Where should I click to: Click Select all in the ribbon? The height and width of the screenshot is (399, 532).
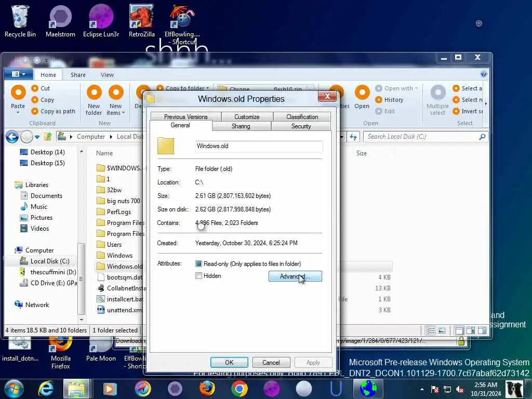pos(468,88)
